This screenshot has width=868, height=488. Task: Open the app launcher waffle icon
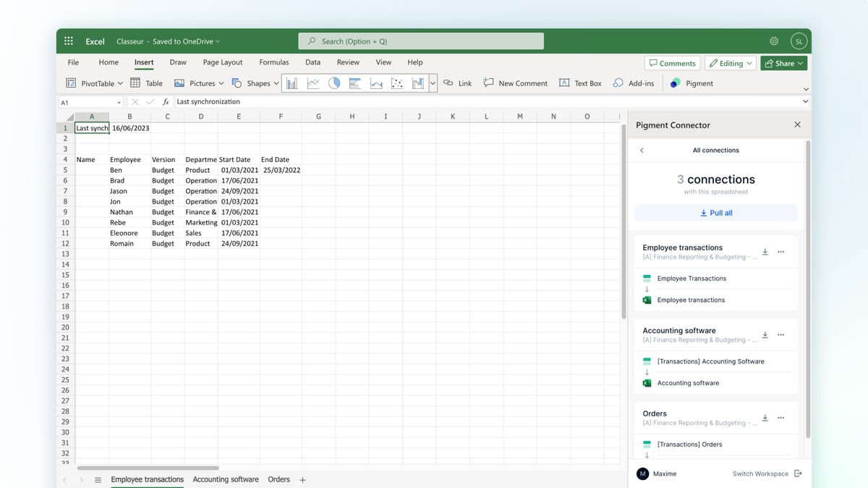pyautogui.click(x=69, y=41)
